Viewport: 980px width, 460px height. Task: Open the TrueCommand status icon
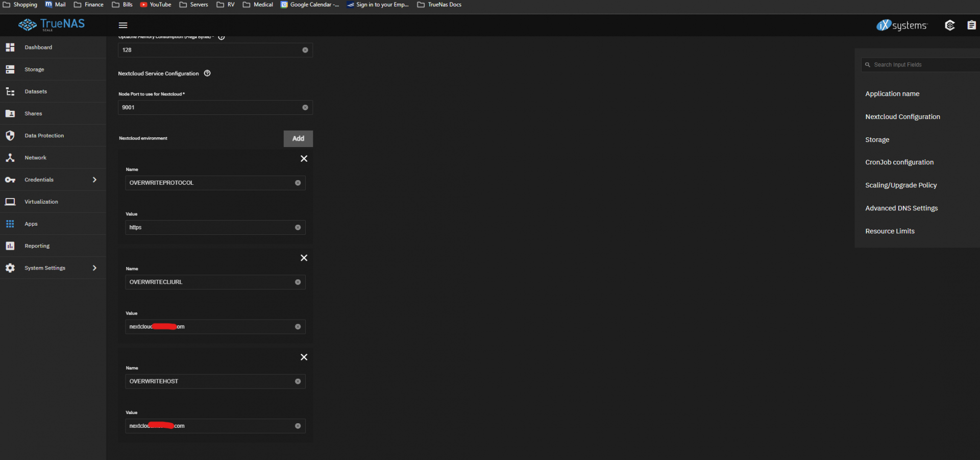950,25
